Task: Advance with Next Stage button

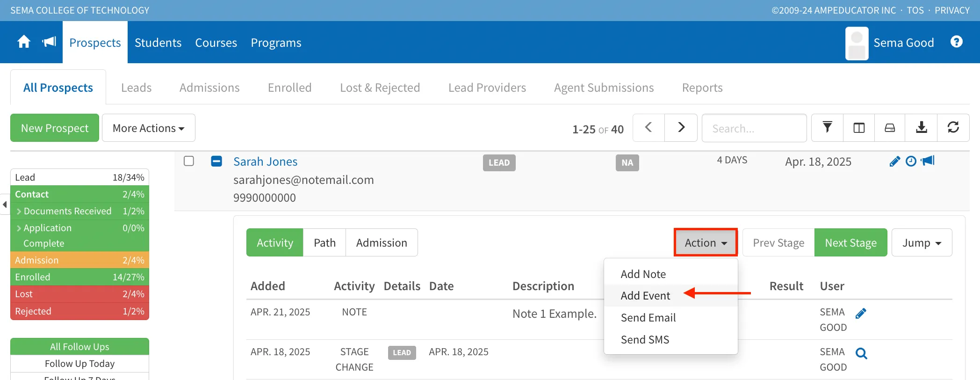Action: coord(850,242)
